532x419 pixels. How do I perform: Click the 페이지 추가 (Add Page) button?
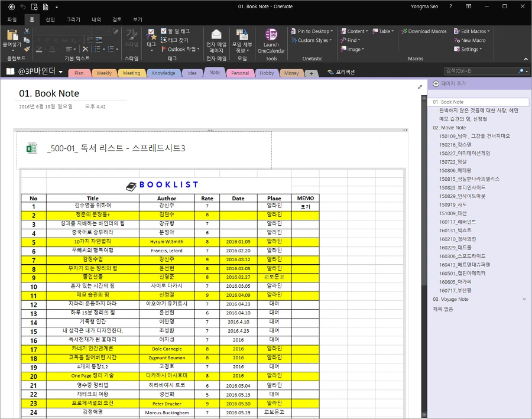coord(450,83)
